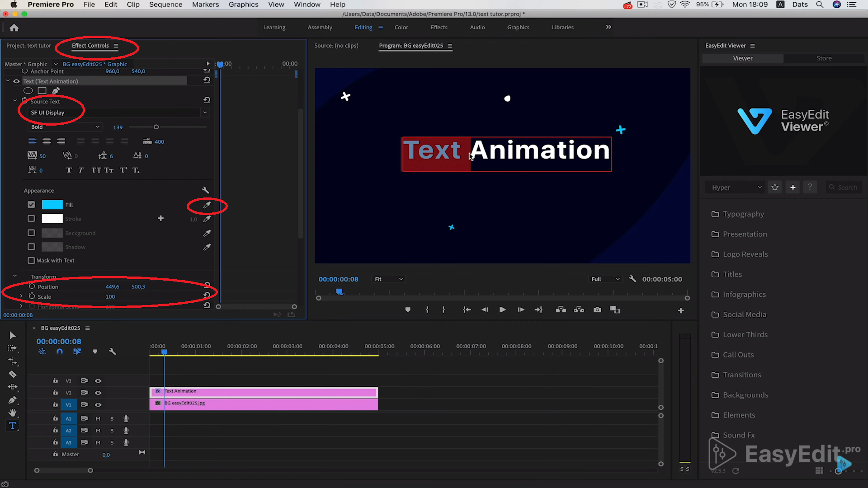This screenshot has width=868, height=488.
Task: Click the Ripple Edit tool icon
Action: (x=13, y=361)
